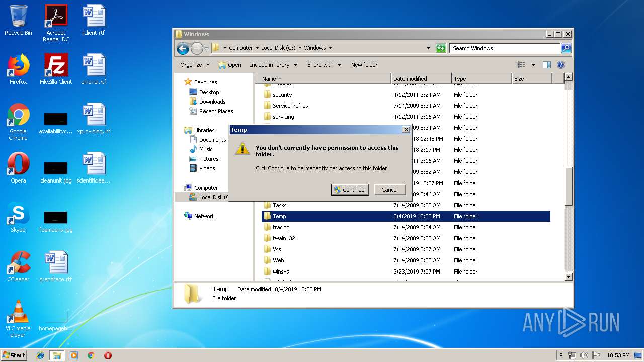Expand the Computer breadcrumb arrow
This screenshot has height=362, width=644.
click(258, 48)
